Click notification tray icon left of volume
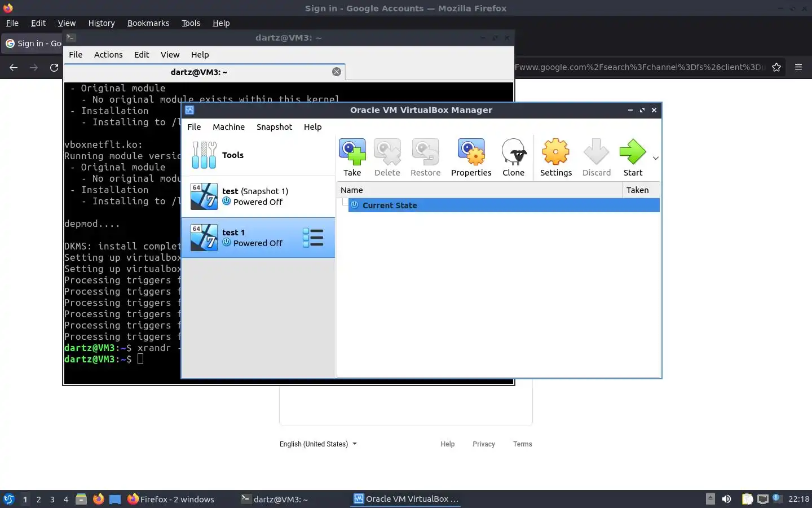Screen dimensions: 812x508 pyautogui.click(x=710, y=499)
